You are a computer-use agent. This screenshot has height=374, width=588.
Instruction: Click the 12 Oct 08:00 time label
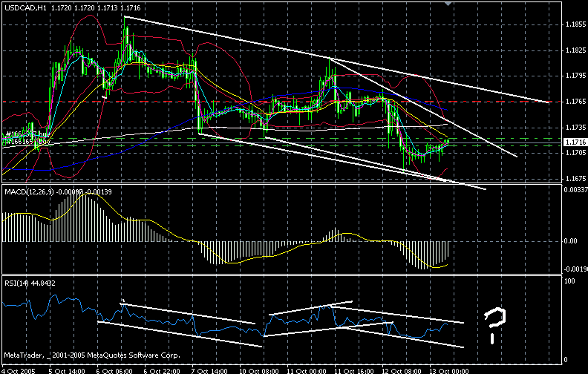coord(402,371)
